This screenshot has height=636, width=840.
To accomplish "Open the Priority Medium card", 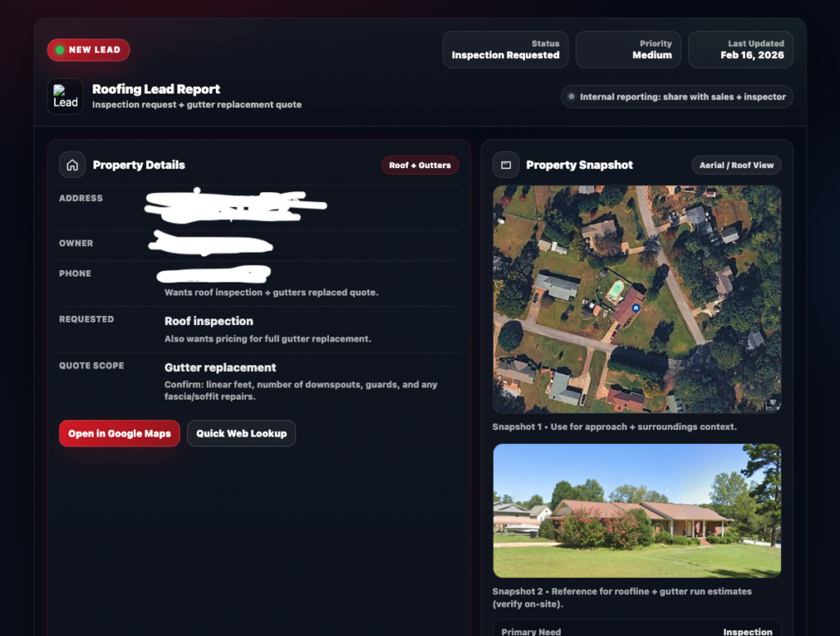I will pyautogui.click(x=628, y=50).
